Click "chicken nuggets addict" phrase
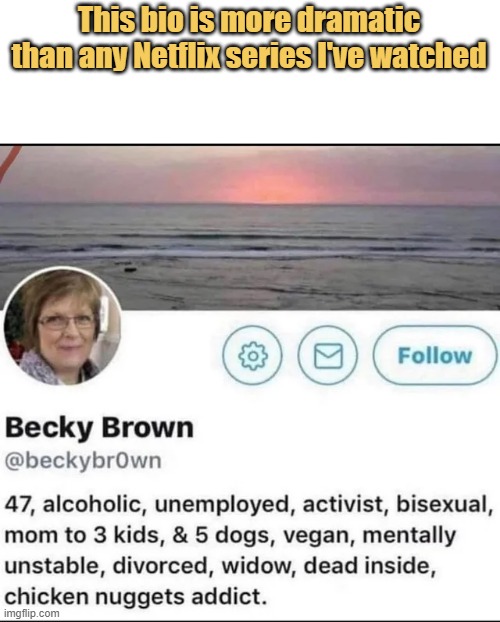Viewport: 500px width, 622px height. pos(135,597)
